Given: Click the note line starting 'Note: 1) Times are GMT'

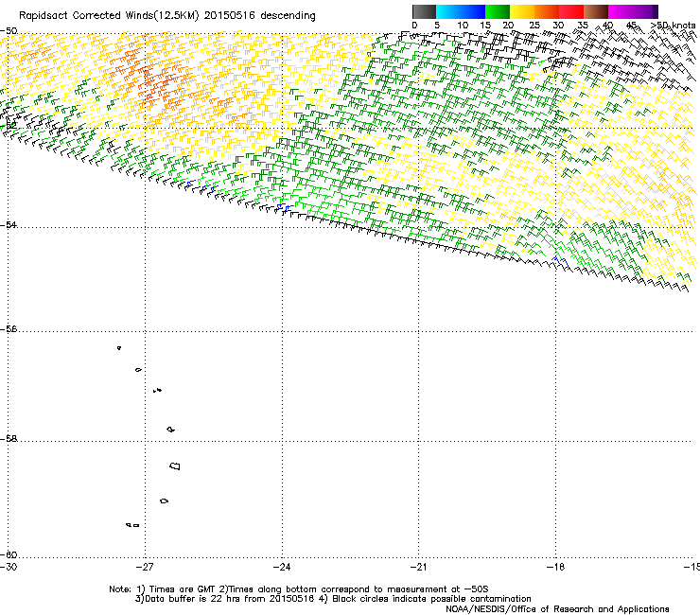Looking at the screenshot, I should 299,589.
